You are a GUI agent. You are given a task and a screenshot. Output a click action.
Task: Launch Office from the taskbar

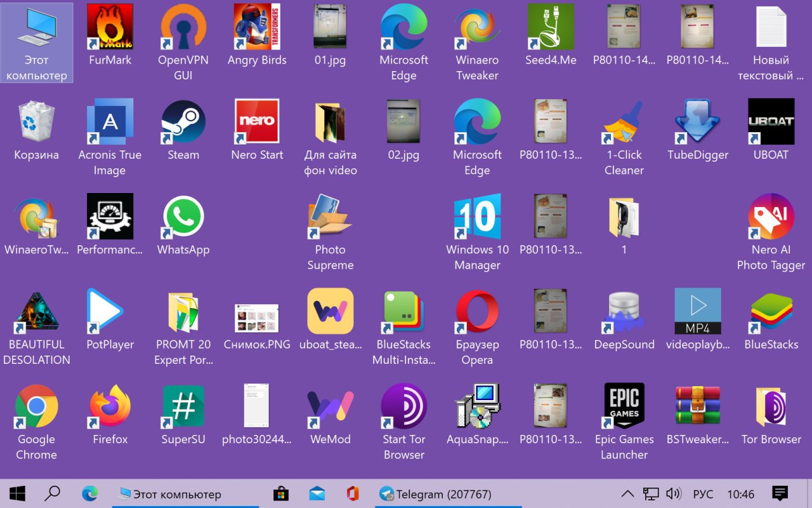353,493
